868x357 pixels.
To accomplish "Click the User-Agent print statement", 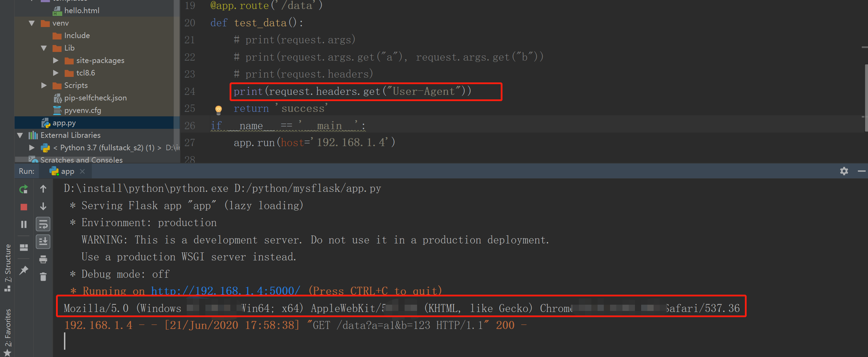I will coord(352,91).
